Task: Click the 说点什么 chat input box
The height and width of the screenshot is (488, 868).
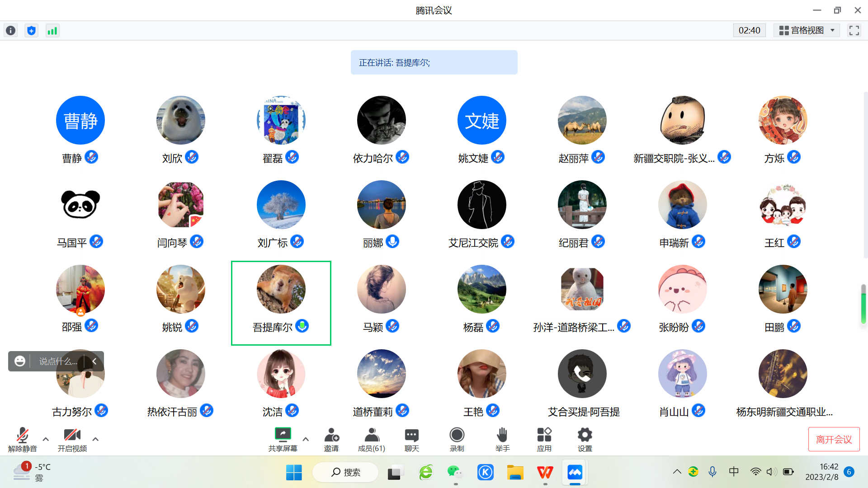Action: (x=58, y=361)
